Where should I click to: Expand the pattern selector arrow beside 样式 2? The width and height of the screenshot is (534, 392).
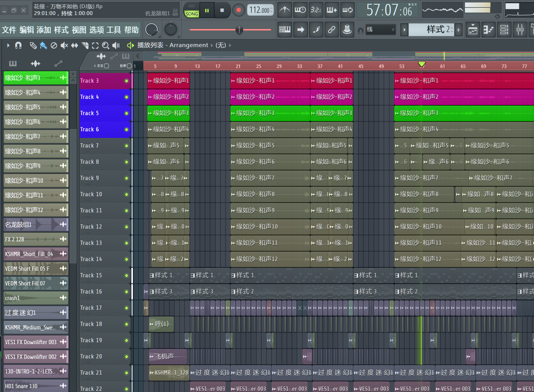[404, 30]
